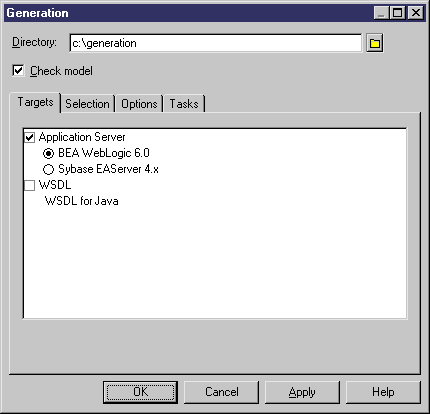
Task: Go to the Tasks tab
Action: (x=184, y=104)
